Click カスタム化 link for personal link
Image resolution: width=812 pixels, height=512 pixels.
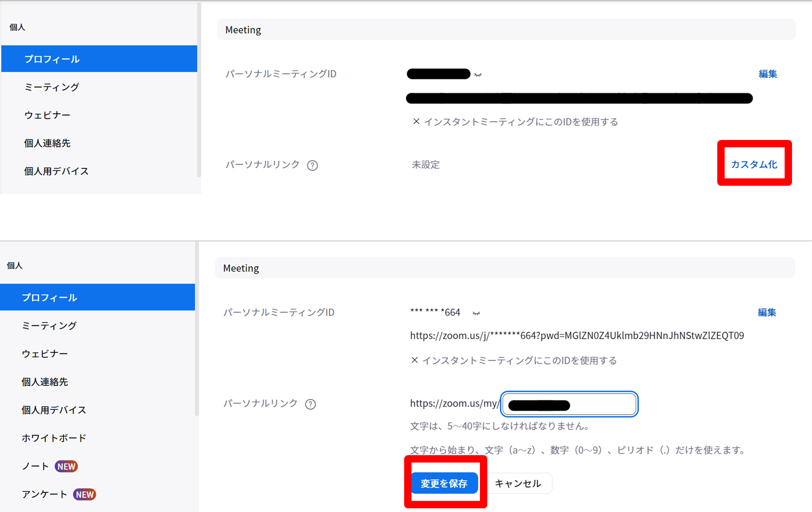(x=754, y=164)
